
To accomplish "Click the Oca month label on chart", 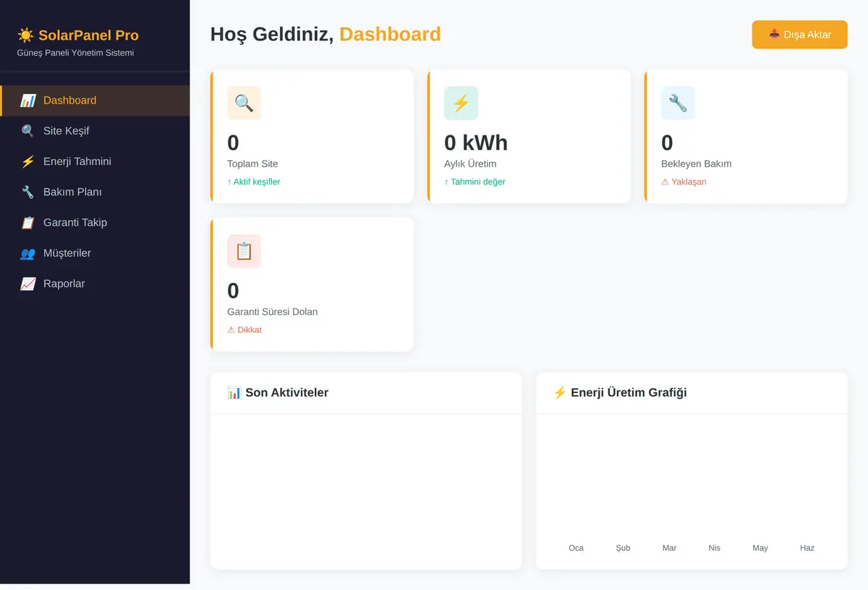I will coord(576,548).
